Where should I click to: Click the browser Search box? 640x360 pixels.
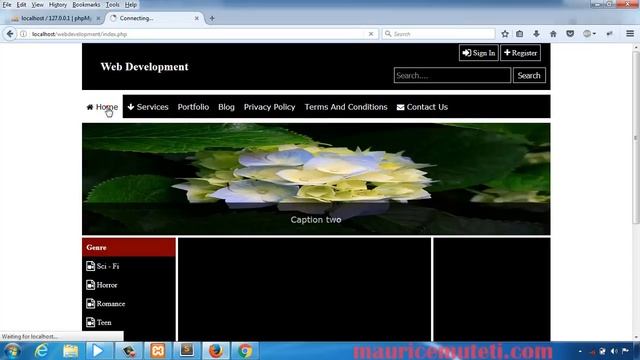[439, 34]
